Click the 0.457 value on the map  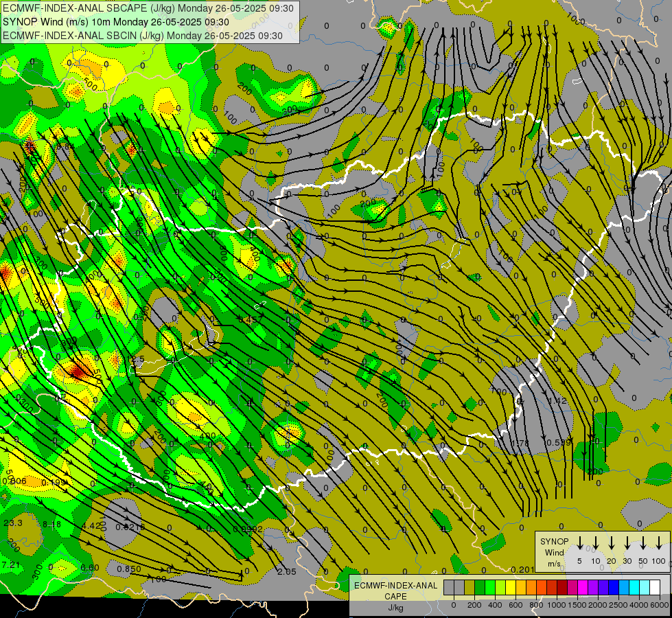[x=251, y=319]
